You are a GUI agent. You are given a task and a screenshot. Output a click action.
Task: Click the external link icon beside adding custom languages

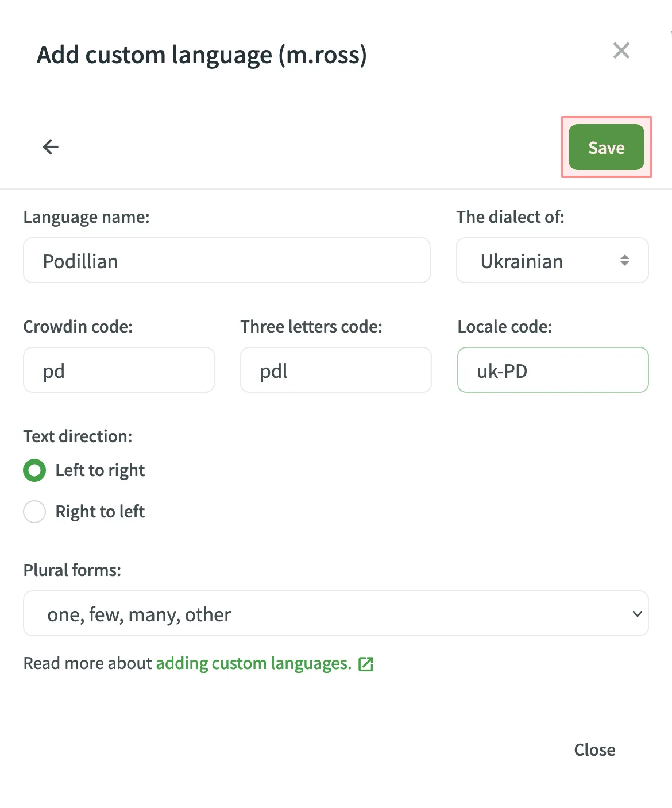pos(366,663)
